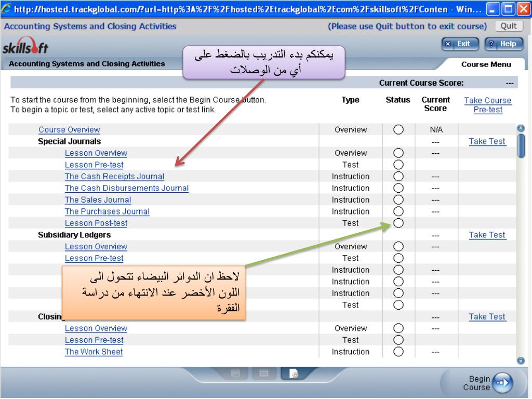Open The Cash Disbursements Journal topic
The height and width of the screenshot is (399, 532).
(127, 188)
